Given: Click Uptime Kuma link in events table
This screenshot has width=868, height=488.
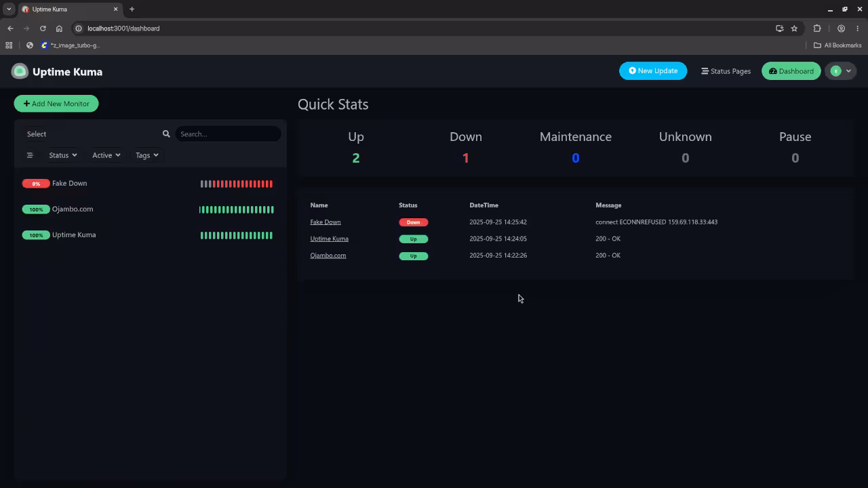Looking at the screenshot, I should 329,239.
